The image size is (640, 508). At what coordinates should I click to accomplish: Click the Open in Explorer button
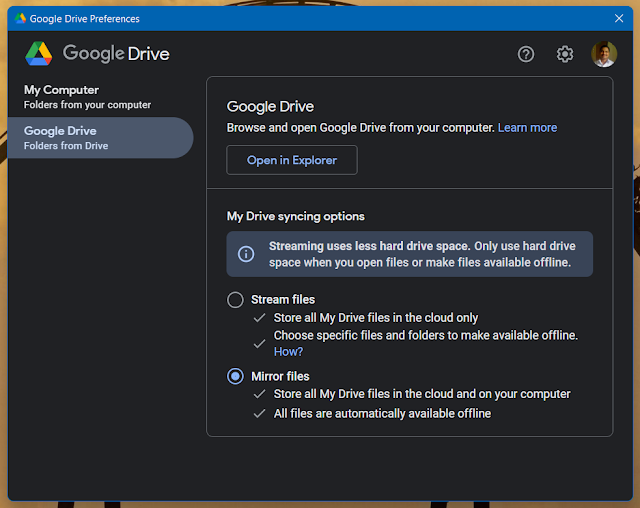pos(292,160)
